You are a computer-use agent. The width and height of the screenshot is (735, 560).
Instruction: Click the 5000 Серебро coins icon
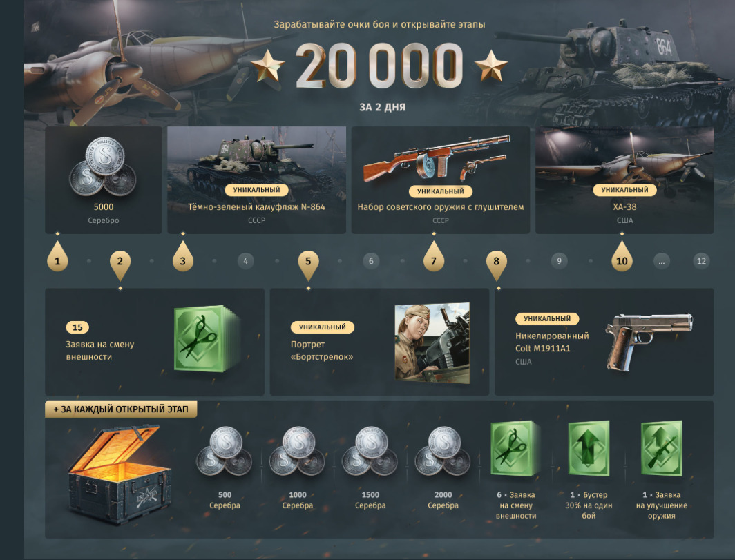(103, 167)
